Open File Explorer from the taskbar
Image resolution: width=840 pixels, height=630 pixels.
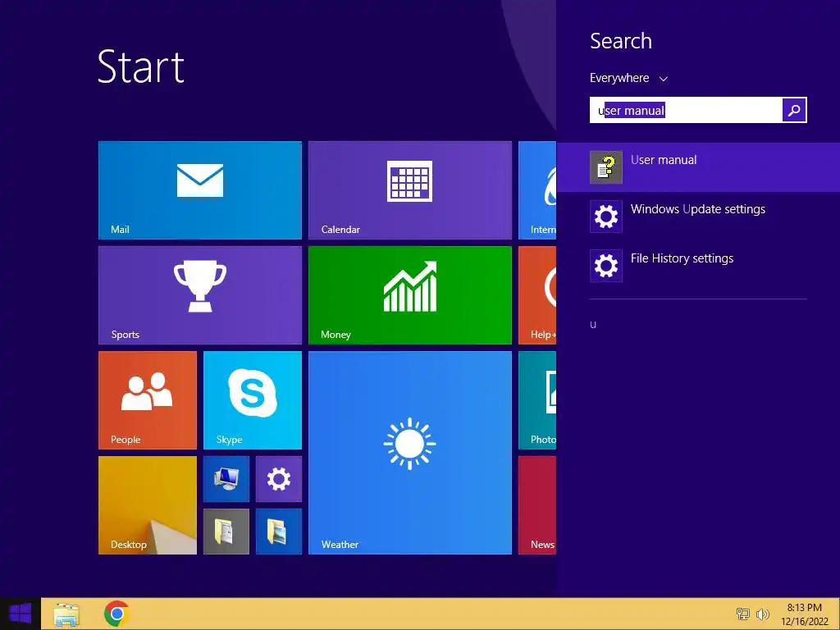click(x=66, y=614)
